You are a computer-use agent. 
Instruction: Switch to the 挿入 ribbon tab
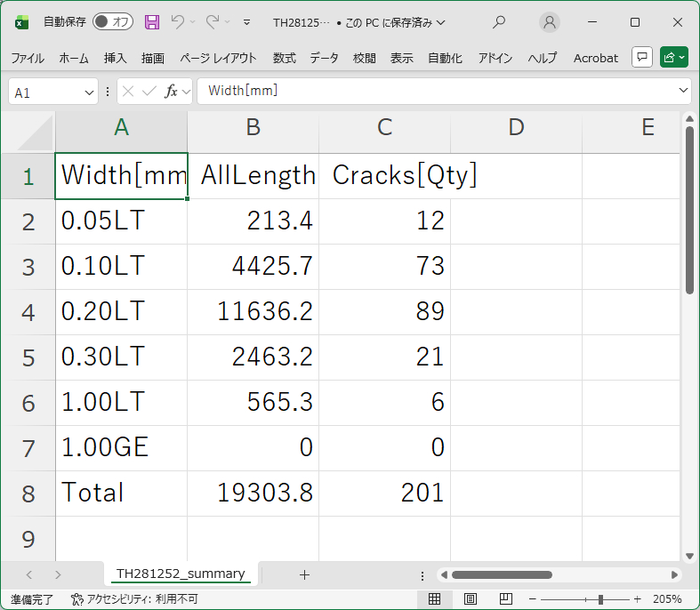click(115, 58)
